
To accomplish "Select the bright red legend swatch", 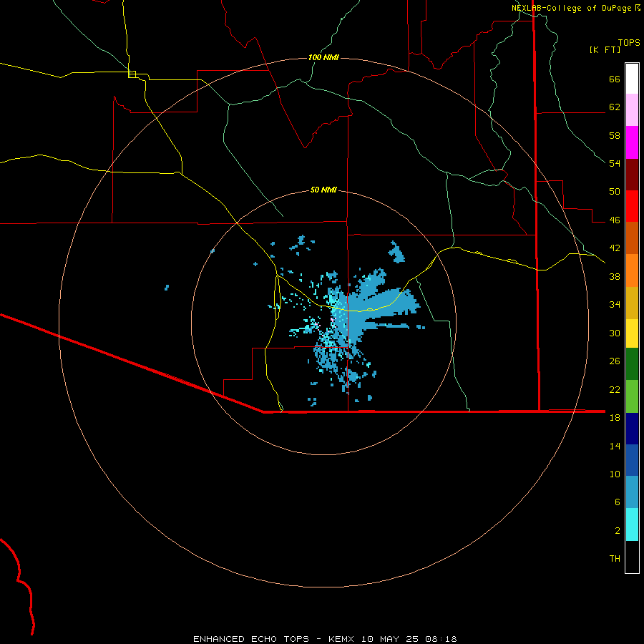I will point(632,206).
